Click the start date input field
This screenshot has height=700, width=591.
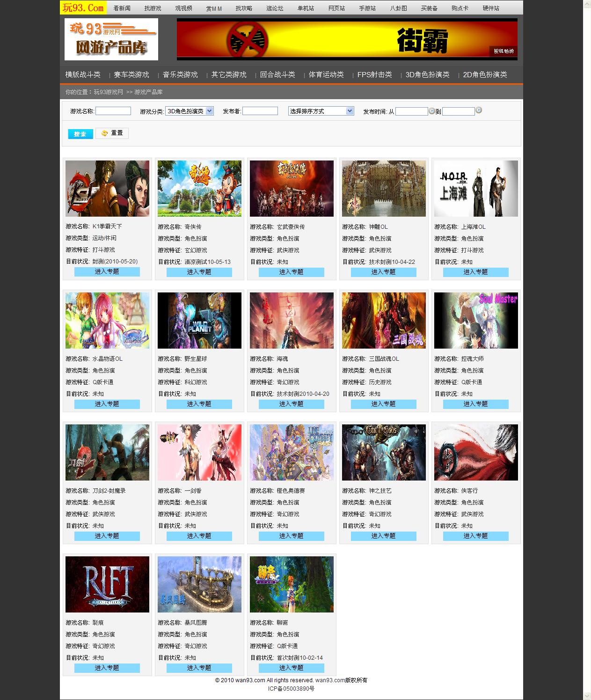click(412, 111)
